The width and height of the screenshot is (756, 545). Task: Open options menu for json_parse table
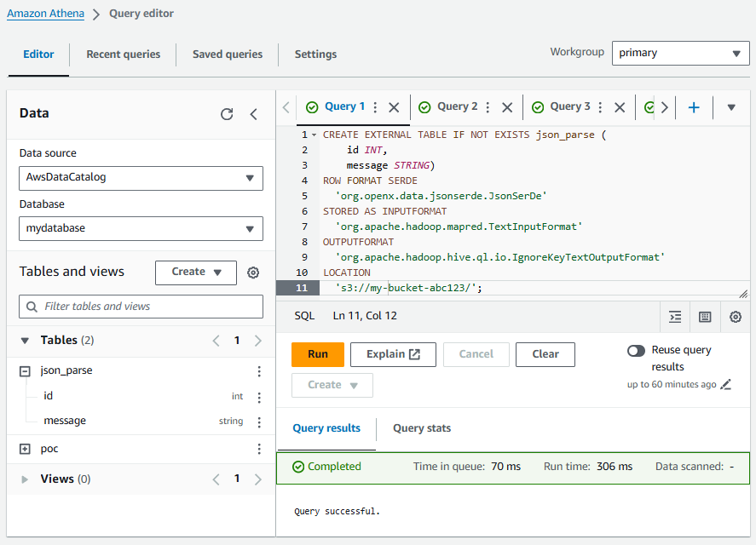point(259,371)
